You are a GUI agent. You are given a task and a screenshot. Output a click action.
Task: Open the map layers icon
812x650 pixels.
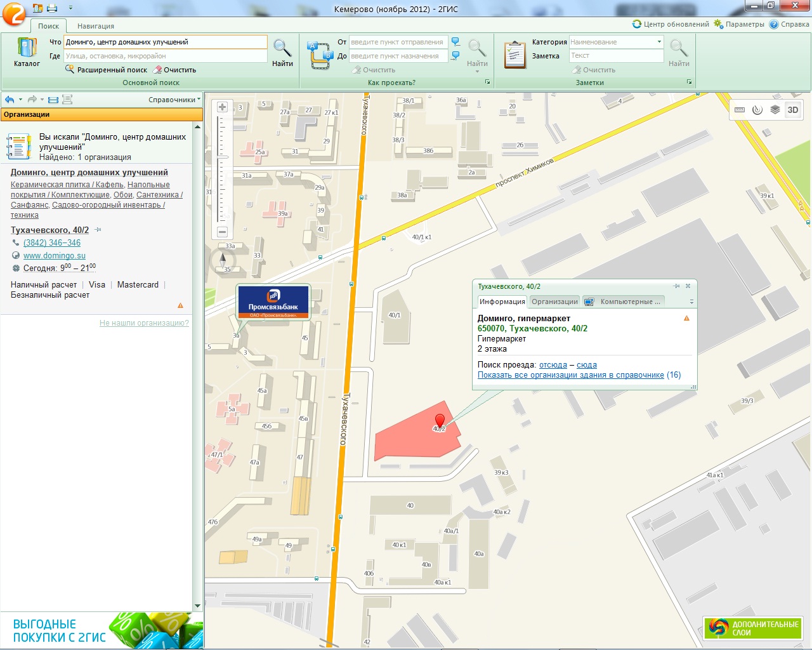(775, 110)
